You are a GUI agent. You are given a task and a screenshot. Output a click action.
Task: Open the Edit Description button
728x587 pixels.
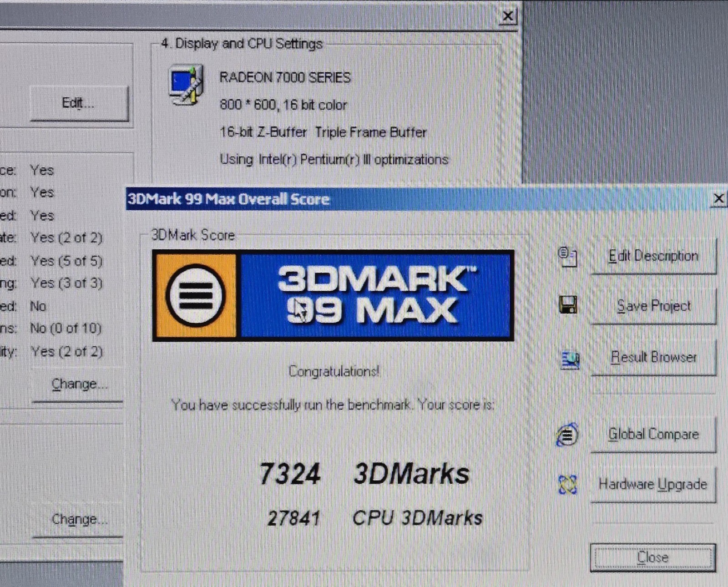point(653,256)
